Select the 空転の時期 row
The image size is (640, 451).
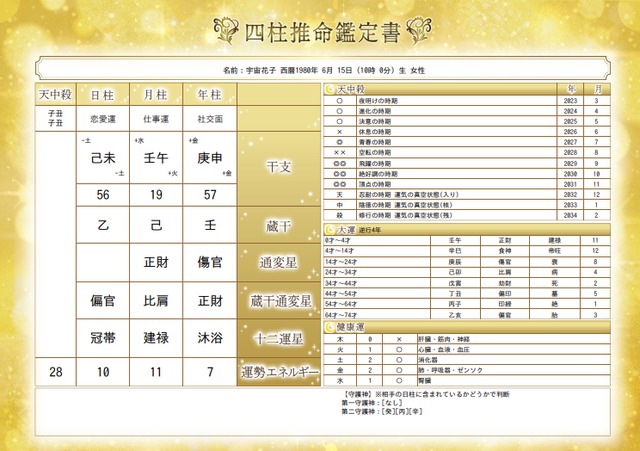coord(467,153)
